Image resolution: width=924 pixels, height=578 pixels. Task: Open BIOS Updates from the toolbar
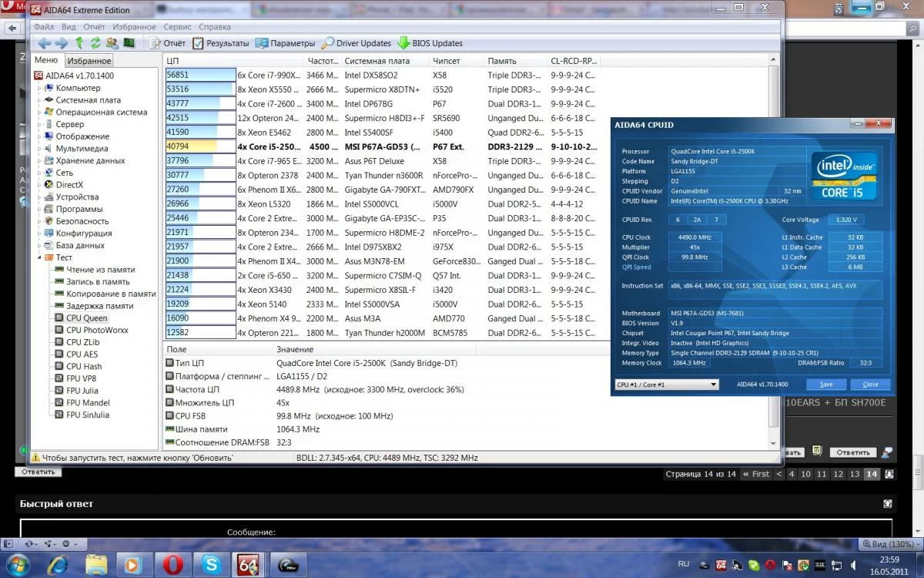pyautogui.click(x=430, y=43)
